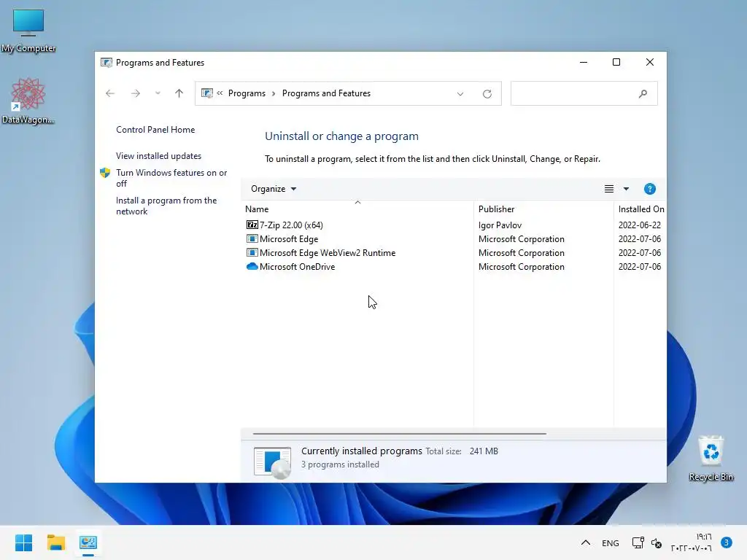Screen dimensions: 747x560
Task: Select the Microsoft Edge program icon
Action: 252,239
